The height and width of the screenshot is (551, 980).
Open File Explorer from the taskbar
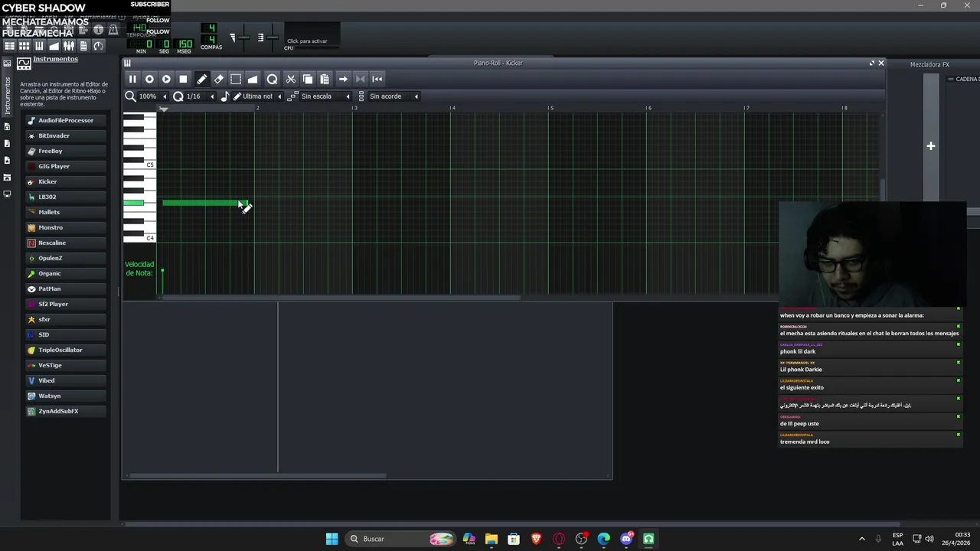coord(492,539)
